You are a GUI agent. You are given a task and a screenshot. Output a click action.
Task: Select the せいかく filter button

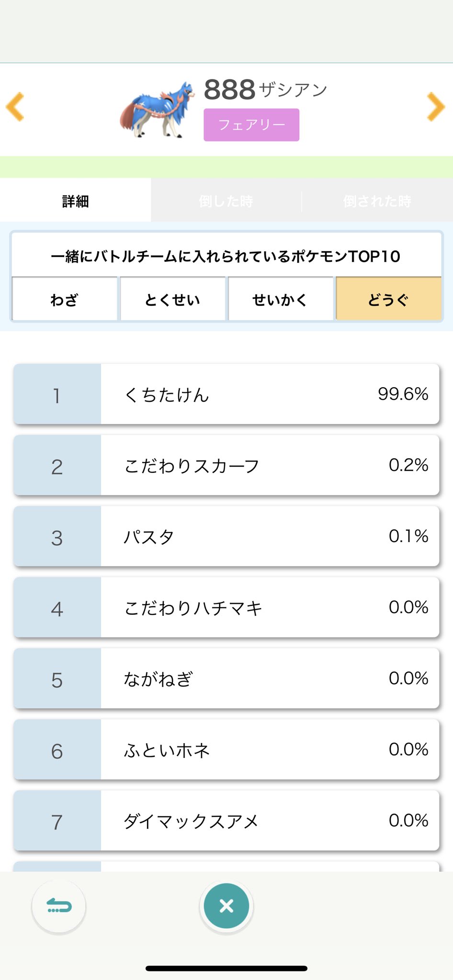(280, 300)
